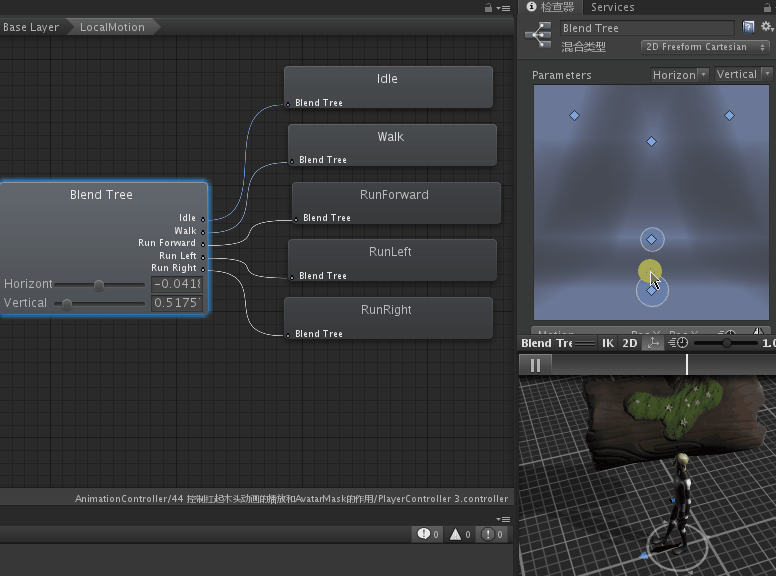The image size is (776, 576).
Task: Select the Base Layer breadcrumb
Action: 31,27
